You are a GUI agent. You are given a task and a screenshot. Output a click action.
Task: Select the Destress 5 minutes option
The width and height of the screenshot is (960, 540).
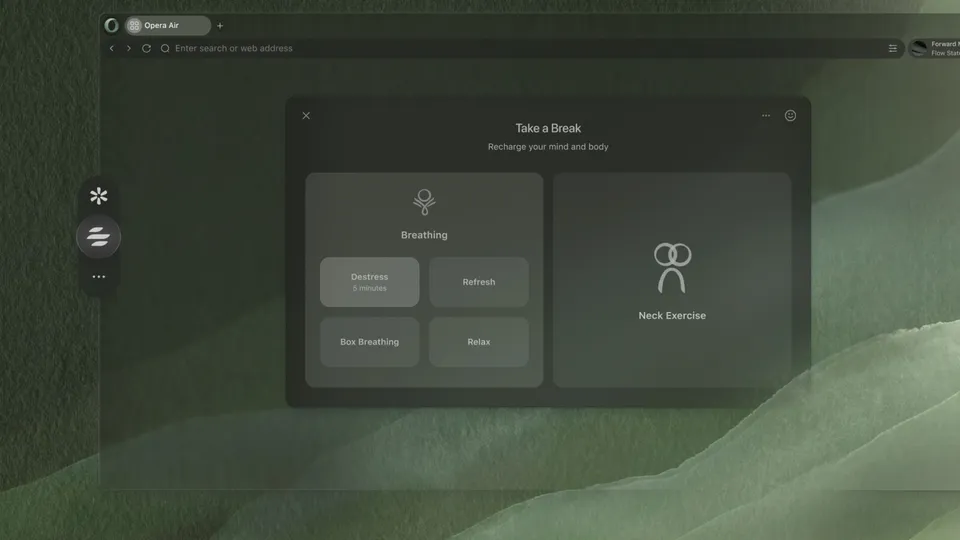tap(370, 282)
